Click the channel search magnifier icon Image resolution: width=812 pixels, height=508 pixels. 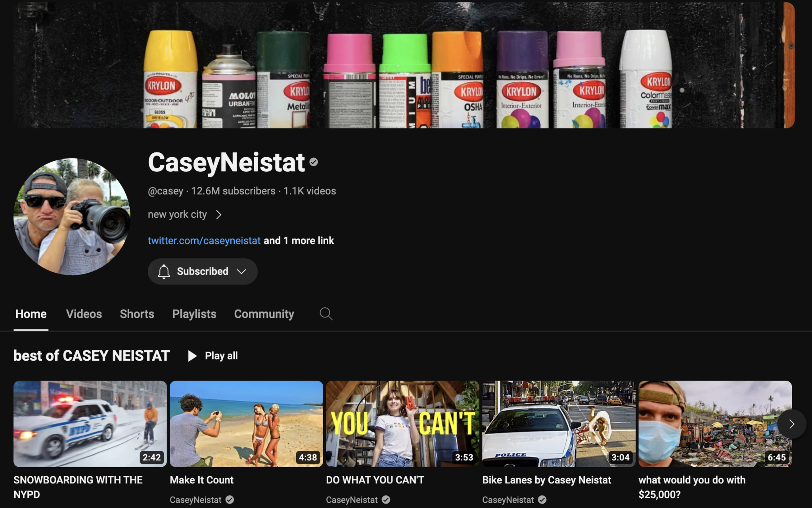pyautogui.click(x=326, y=314)
